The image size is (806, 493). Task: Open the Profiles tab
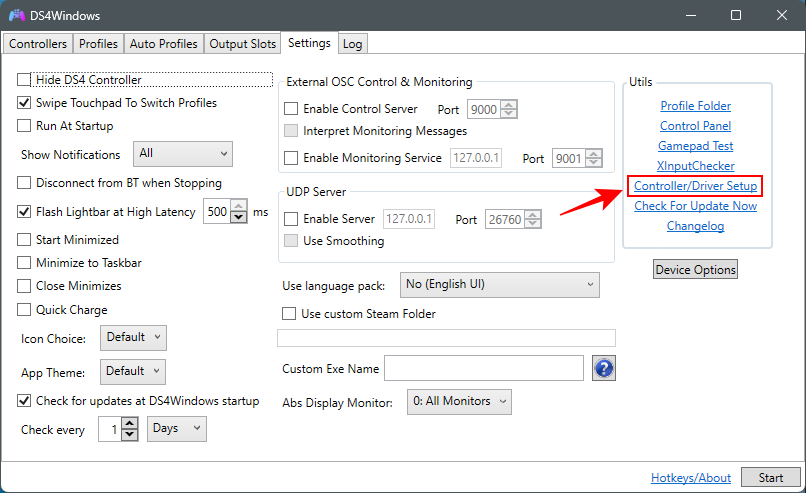click(98, 44)
